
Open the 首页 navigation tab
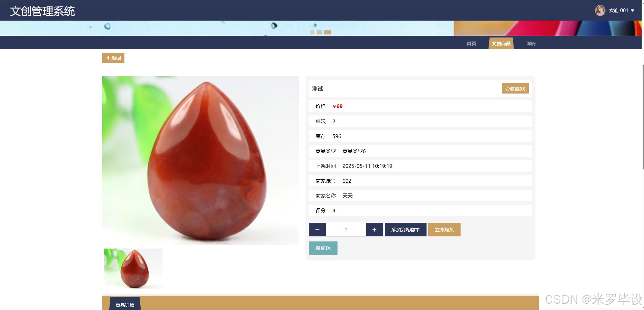coord(471,44)
